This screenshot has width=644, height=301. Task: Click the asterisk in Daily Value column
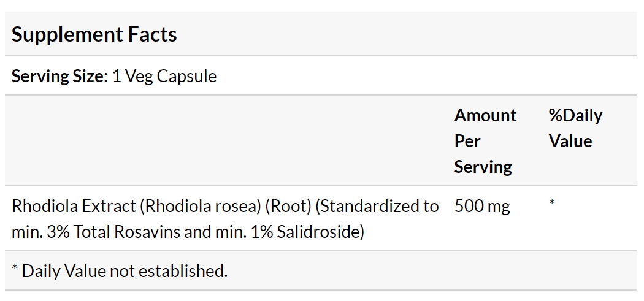point(552,202)
